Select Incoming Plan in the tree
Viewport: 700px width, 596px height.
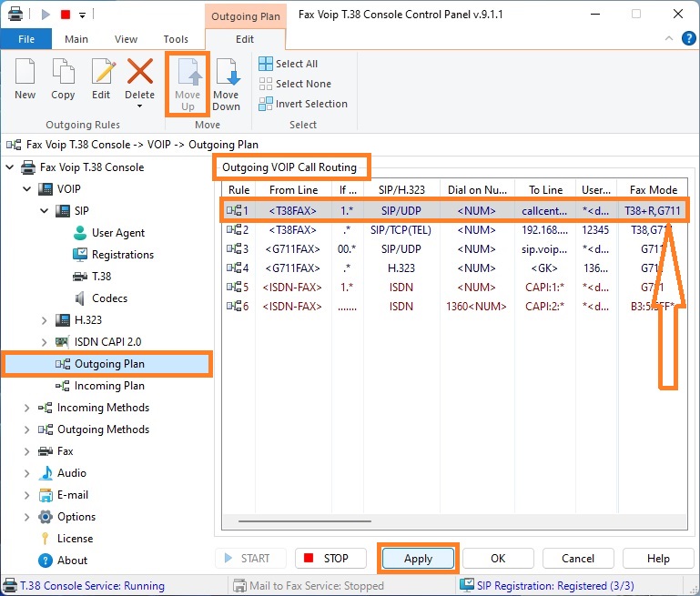pos(109,386)
